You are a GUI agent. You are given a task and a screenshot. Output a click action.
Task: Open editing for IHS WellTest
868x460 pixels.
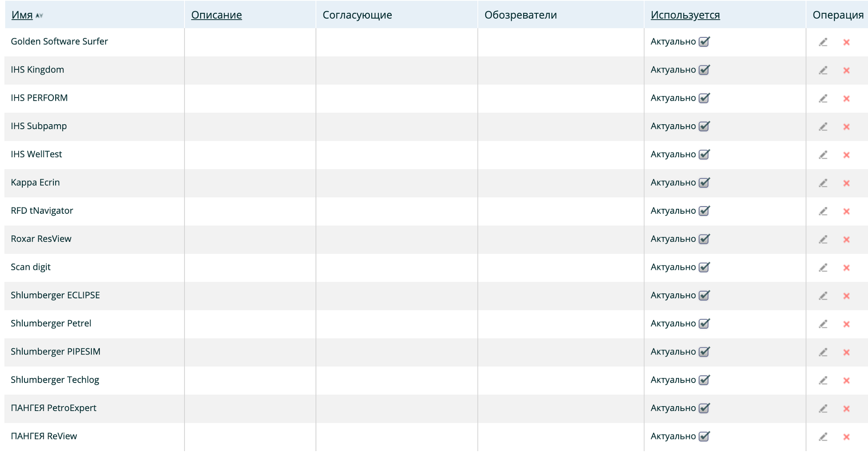pos(823,155)
